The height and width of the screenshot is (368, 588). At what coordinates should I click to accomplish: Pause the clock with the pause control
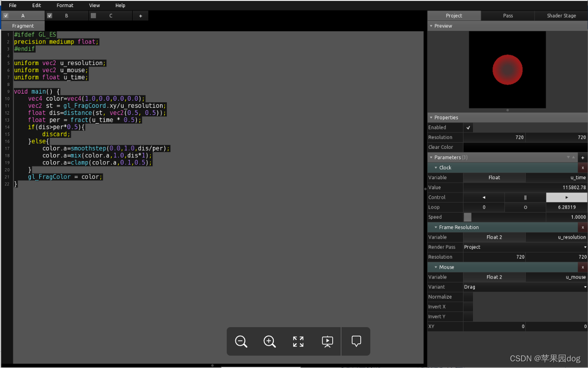pos(525,197)
